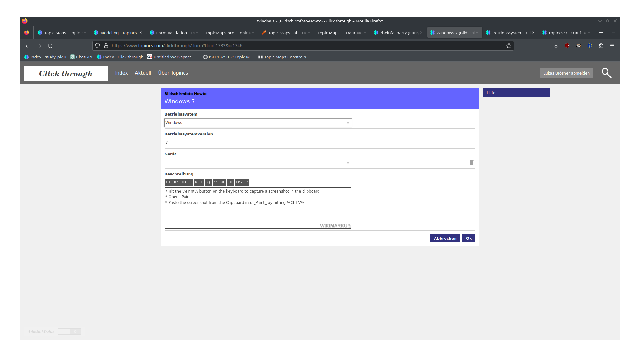
Task: Click the UL unordered list button
Action: coord(223,182)
